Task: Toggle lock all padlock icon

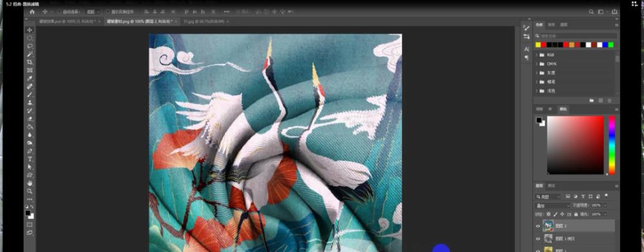Action: tap(575, 214)
